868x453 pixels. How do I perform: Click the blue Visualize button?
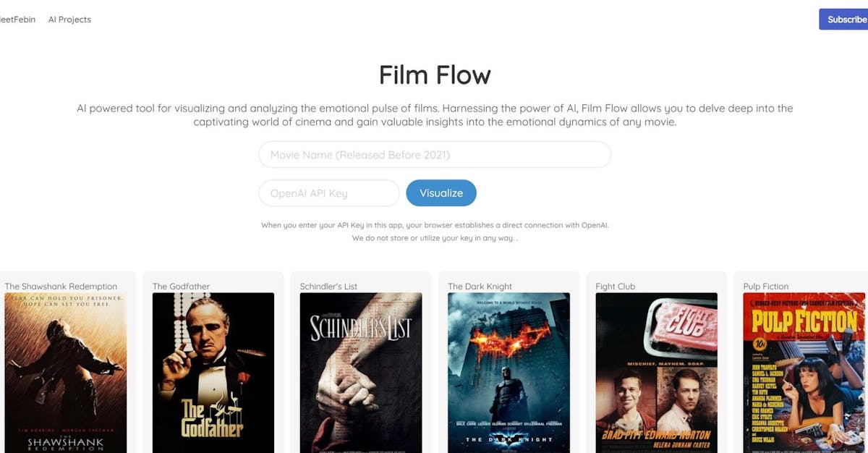[441, 193]
